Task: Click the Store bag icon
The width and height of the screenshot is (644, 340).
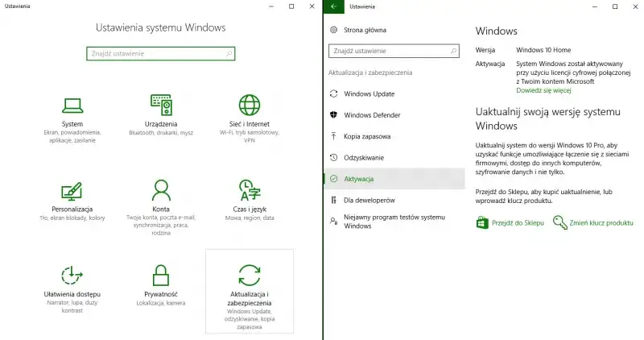Action: click(x=482, y=222)
